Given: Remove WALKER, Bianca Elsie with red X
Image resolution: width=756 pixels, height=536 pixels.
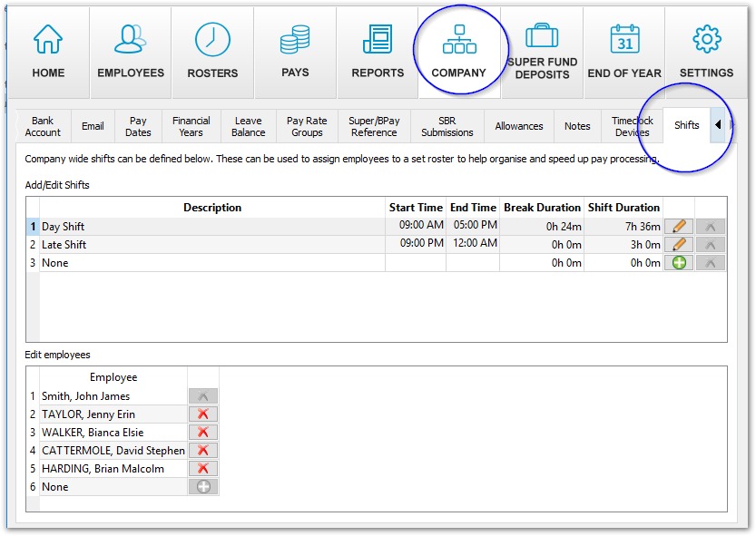Looking at the screenshot, I should click(203, 433).
